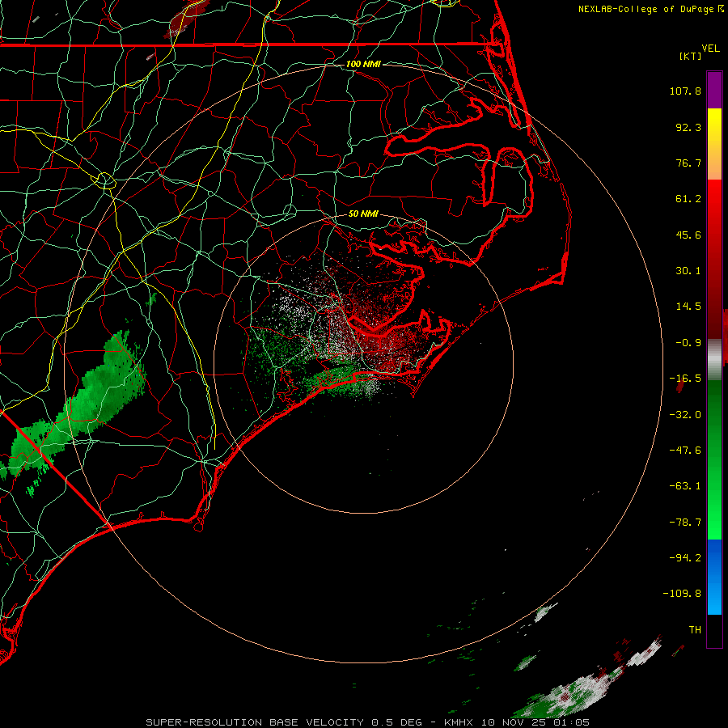Select the -94.2 velocity scale value
Viewport: 728px width, 728px height.
[x=685, y=557]
